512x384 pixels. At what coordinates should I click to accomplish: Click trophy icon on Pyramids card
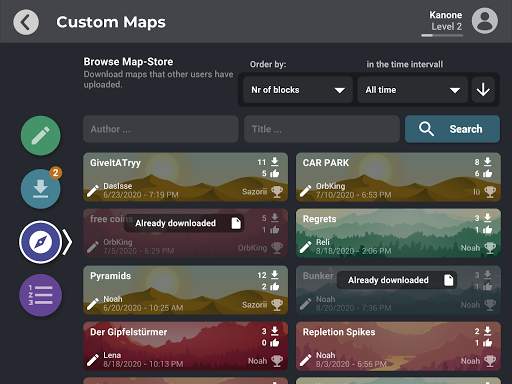point(277,305)
